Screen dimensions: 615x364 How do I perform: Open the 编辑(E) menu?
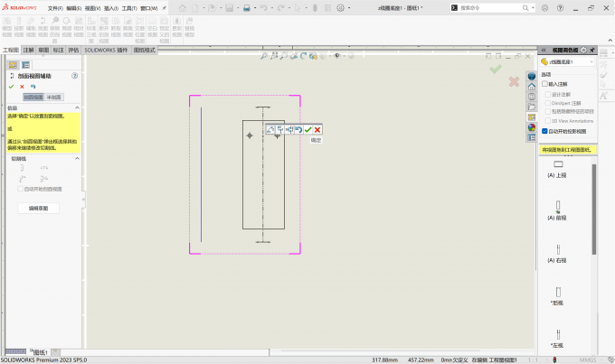point(74,8)
